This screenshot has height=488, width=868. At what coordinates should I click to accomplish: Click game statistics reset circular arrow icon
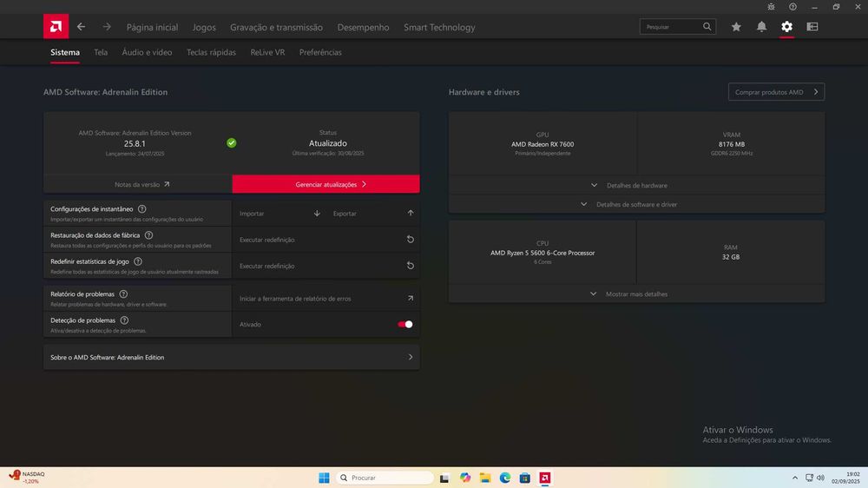click(411, 266)
